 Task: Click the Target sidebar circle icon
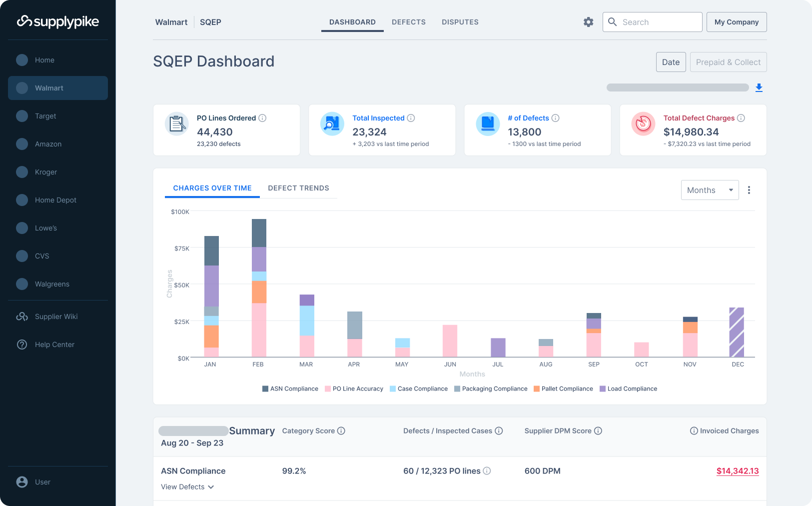22,116
